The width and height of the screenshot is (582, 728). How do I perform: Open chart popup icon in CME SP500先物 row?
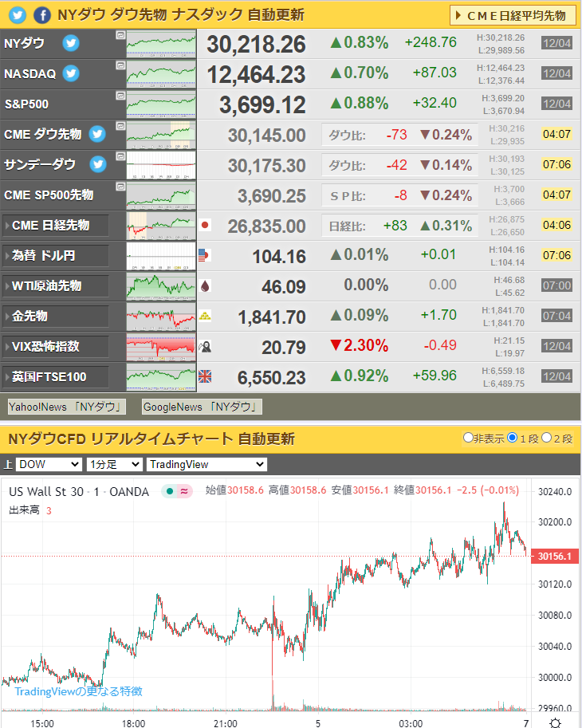tap(120, 187)
